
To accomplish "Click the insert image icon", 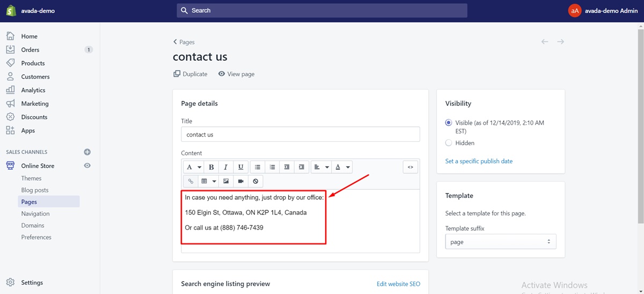I will tap(226, 181).
